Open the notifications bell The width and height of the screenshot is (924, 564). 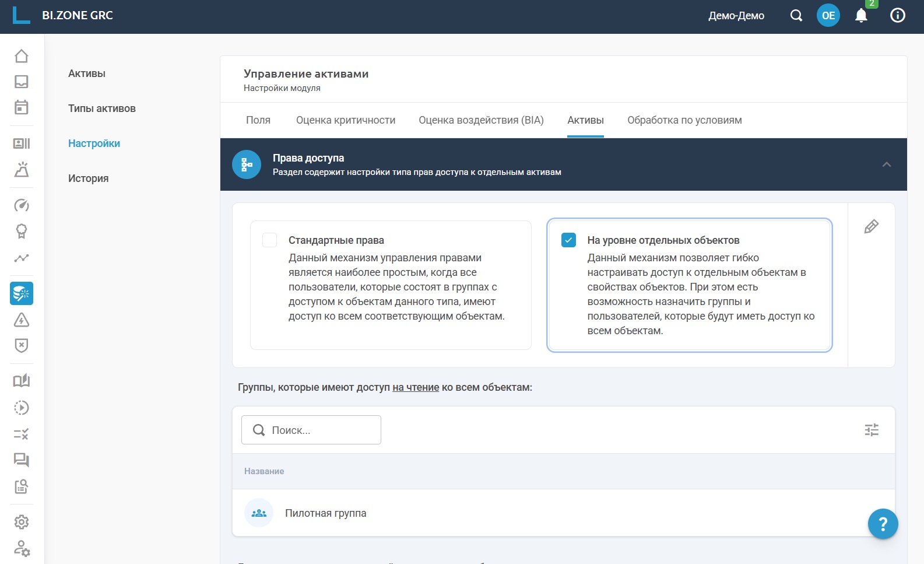(861, 16)
